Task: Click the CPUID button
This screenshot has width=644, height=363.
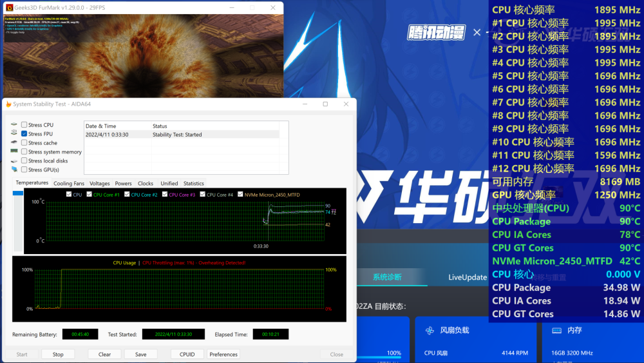Action: pos(187,355)
